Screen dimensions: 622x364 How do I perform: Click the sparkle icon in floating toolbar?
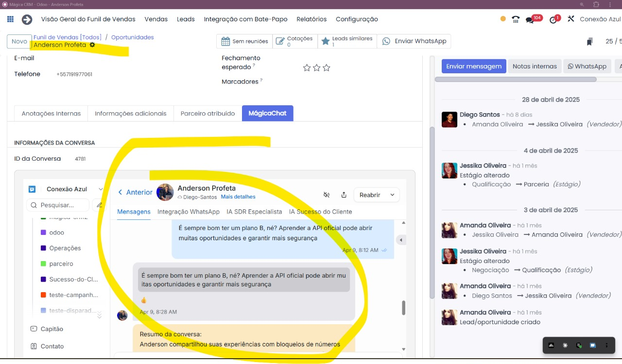[565, 346]
